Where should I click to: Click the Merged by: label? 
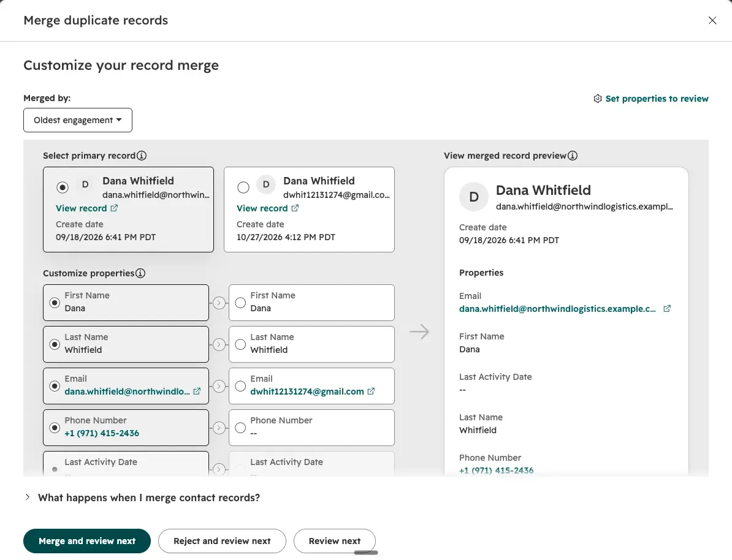47,98
